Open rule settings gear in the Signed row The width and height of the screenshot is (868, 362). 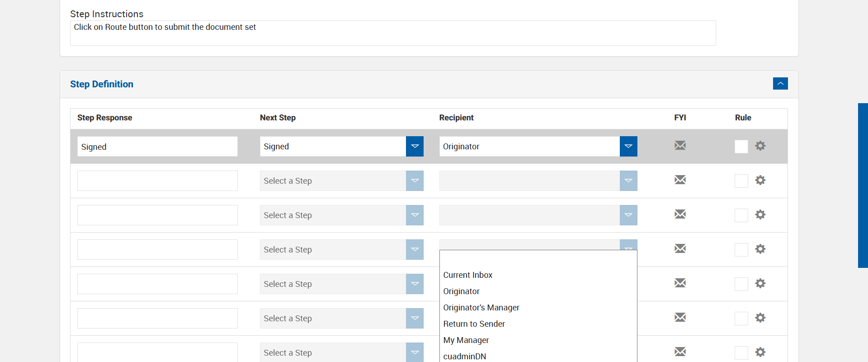click(760, 146)
